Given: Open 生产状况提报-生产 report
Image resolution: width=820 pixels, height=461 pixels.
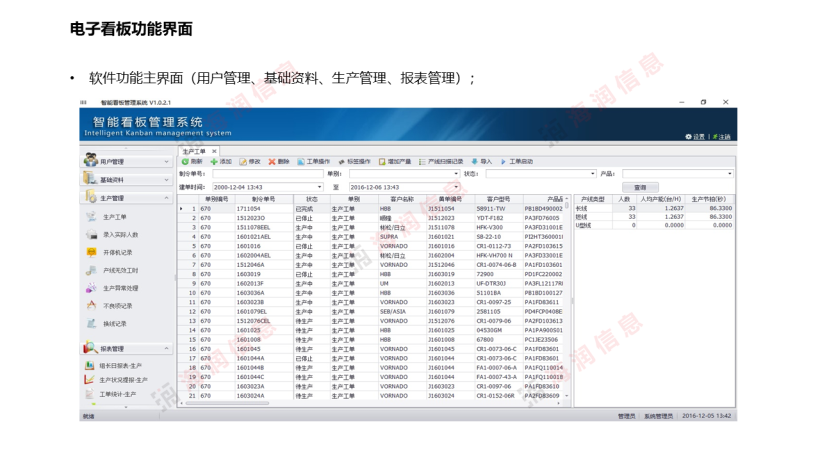Looking at the screenshot, I should [x=123, y=380].
